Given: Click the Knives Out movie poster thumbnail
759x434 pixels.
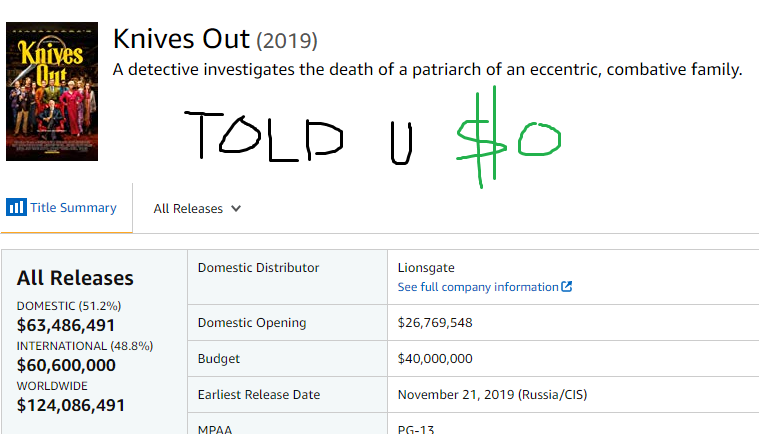Looking at the screenshot, I should (52, 91).
